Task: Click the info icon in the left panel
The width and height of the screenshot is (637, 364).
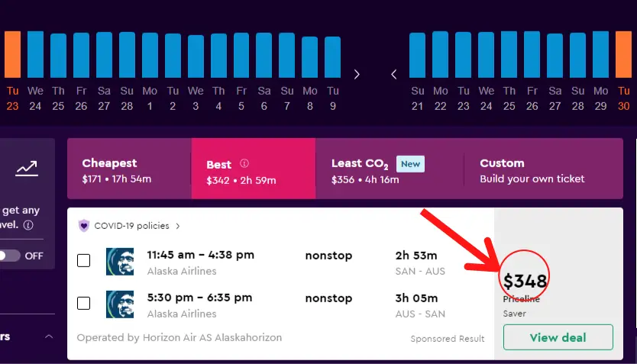Action: click(28, 225)
